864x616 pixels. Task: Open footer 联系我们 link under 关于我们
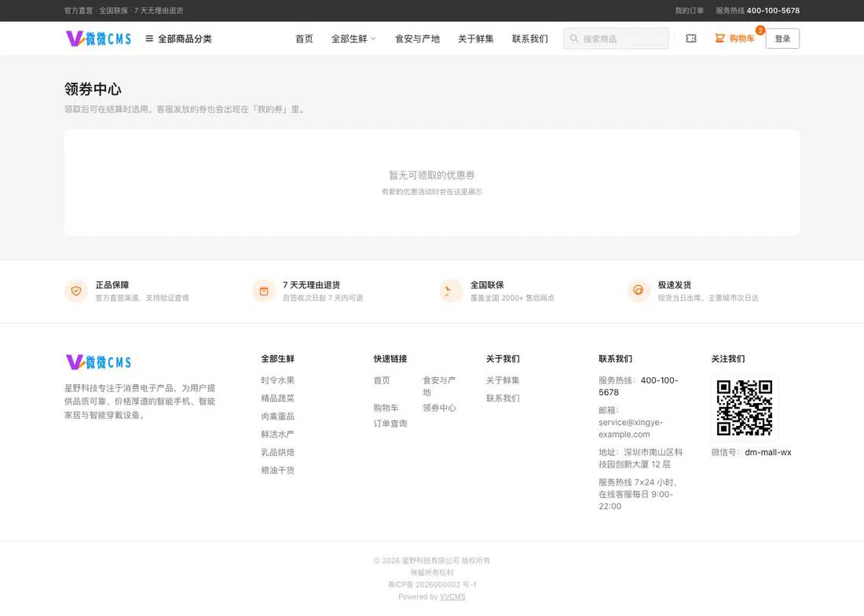pyautogui.click(x=503, y=398)
